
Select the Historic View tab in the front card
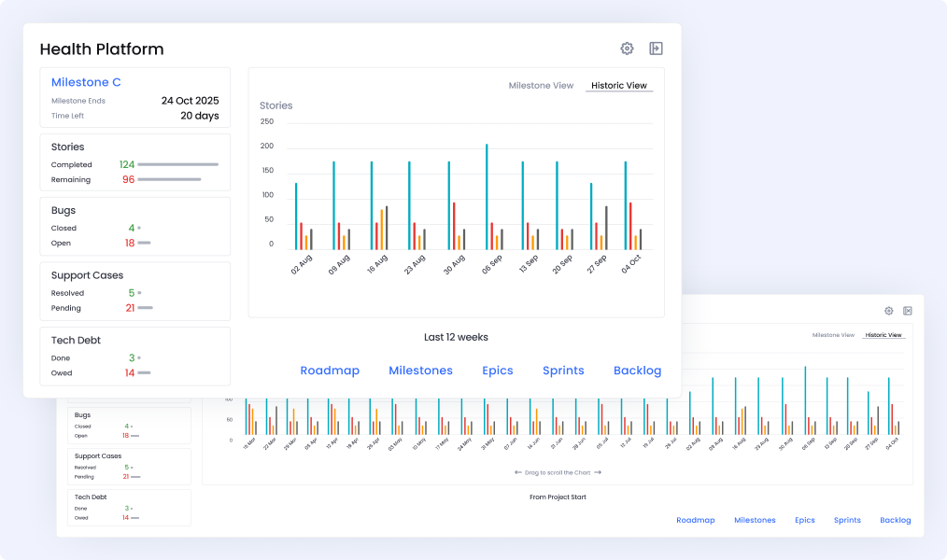coord(619,86)
